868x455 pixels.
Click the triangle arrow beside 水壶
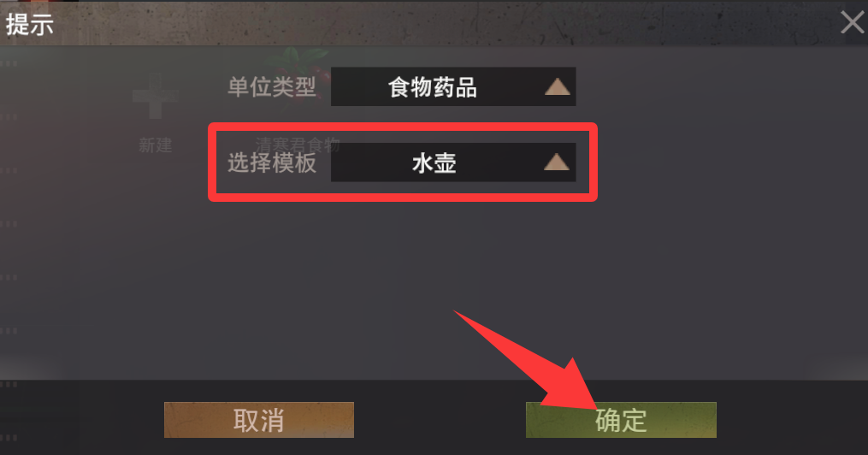coord(557,162)
